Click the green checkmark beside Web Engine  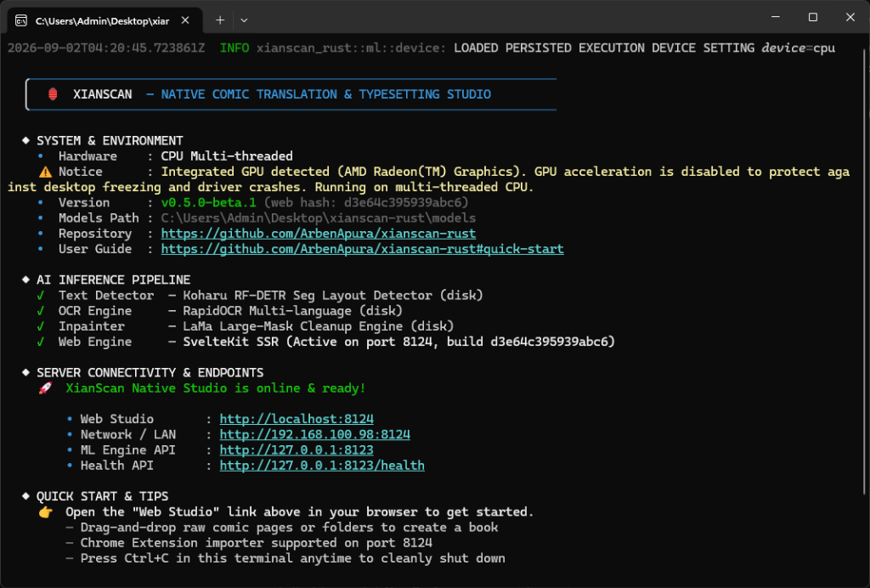click(41, 342)
